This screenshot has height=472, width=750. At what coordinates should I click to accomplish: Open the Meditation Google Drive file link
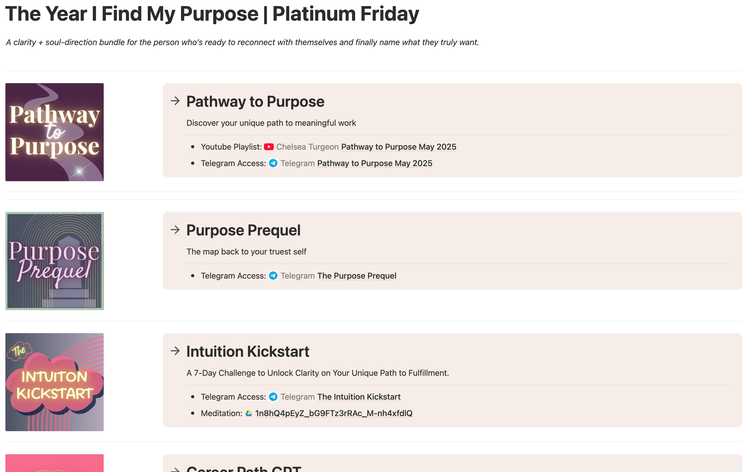click(x=333, y=413)
